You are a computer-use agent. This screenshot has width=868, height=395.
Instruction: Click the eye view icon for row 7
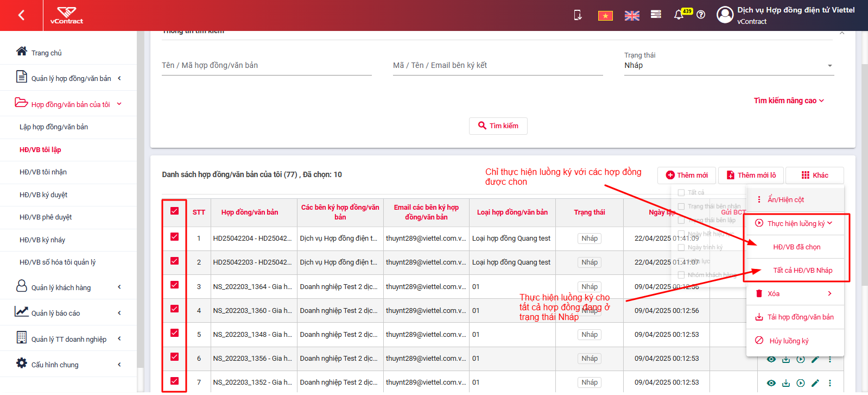click(771, 383)
